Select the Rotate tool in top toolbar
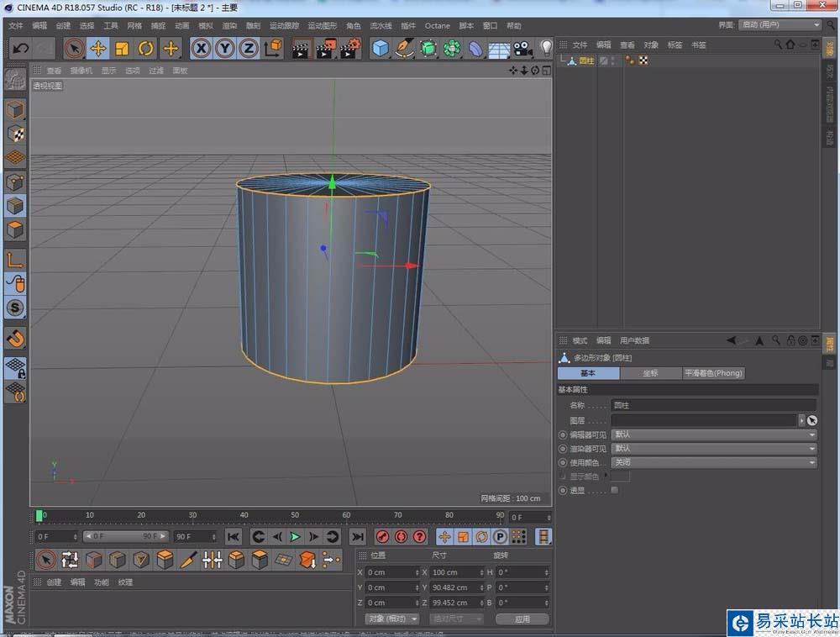The height and width of the screenshot is (637, 840). click(146, 49)
